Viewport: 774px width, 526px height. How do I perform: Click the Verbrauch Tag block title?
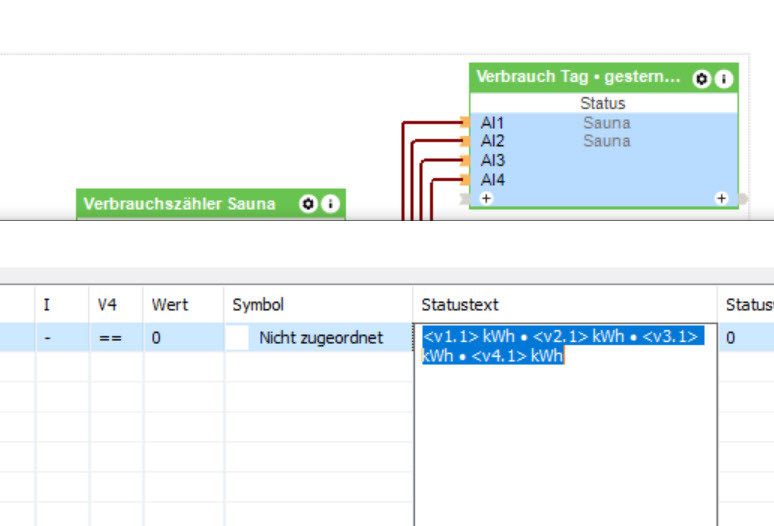pos(578,77)
